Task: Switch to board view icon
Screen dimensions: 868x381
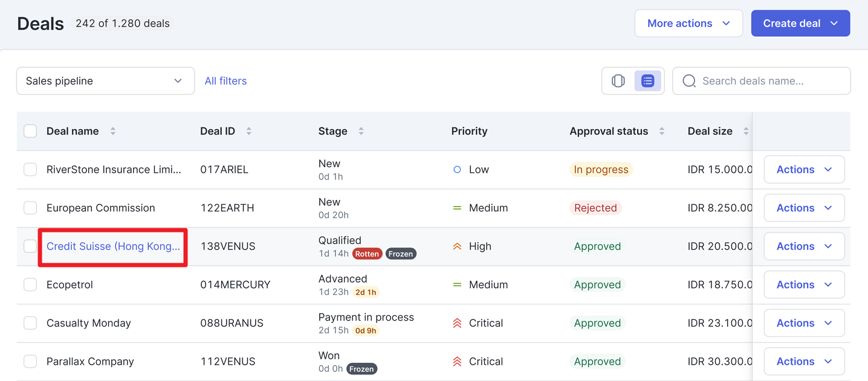Action: 618,81
